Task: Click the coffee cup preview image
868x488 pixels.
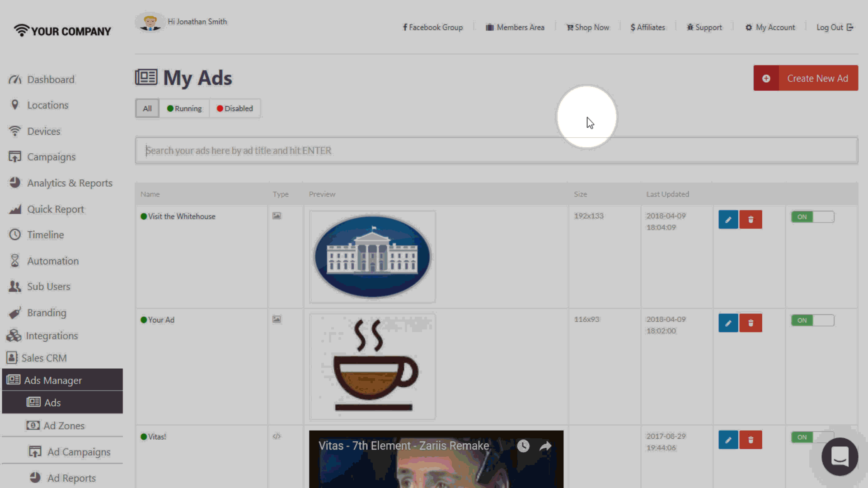Action: point(372,366)
